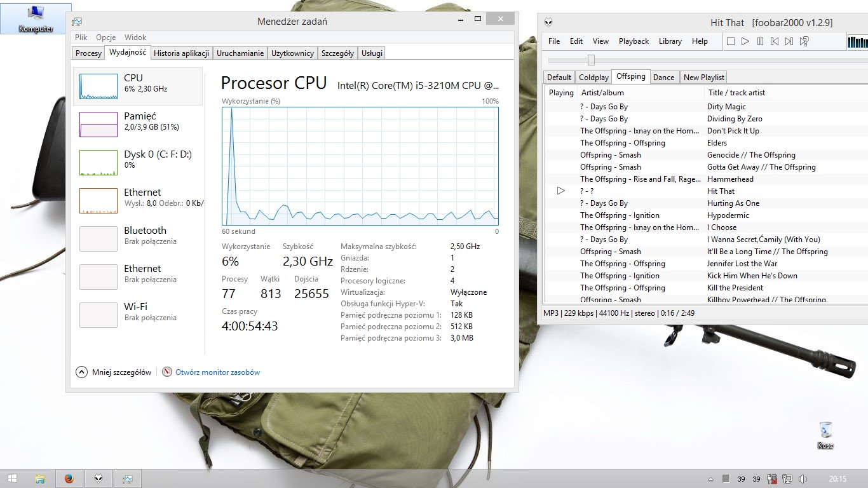
Task: Select the currently playing track Hit That
Action: pyautogui.click(x=721, y=191)
